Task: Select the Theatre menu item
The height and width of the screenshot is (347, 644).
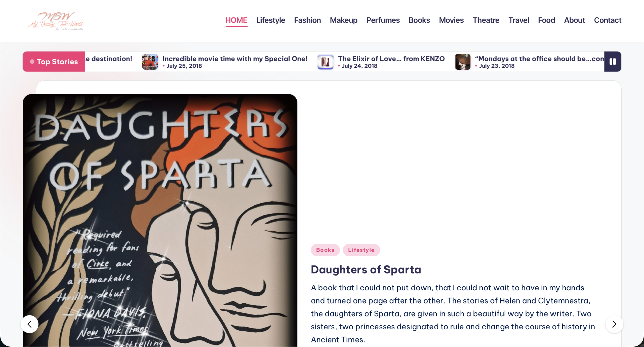Action: [x=486, y=20]
